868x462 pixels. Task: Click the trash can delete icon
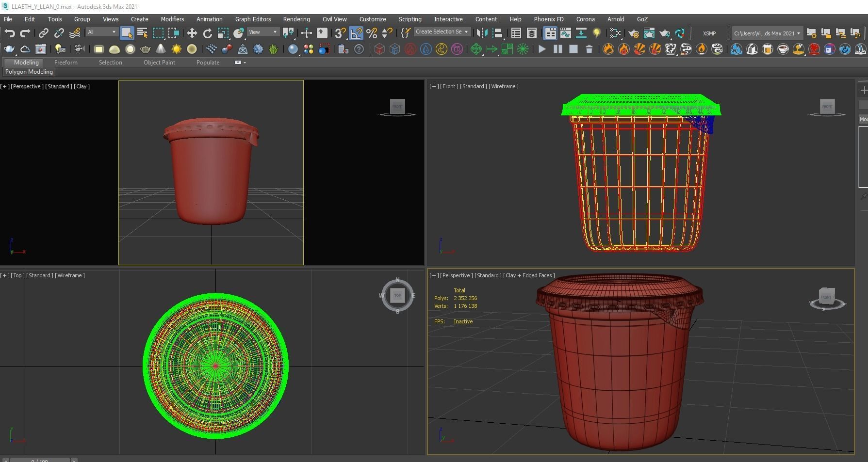(x=589, y=49)
